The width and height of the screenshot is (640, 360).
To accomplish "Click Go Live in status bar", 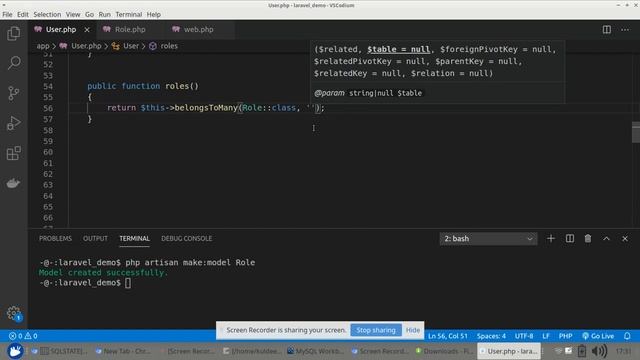I will click(598, 336).
